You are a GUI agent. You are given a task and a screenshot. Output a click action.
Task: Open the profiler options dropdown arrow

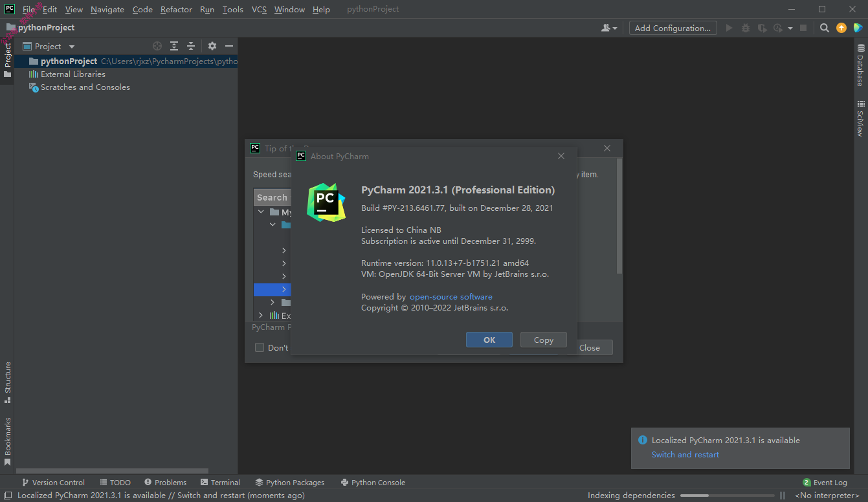click(790, 28)
